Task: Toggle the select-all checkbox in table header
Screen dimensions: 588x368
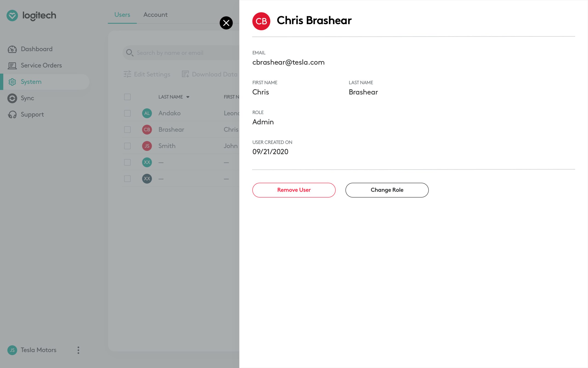Action: coord(127,97)
